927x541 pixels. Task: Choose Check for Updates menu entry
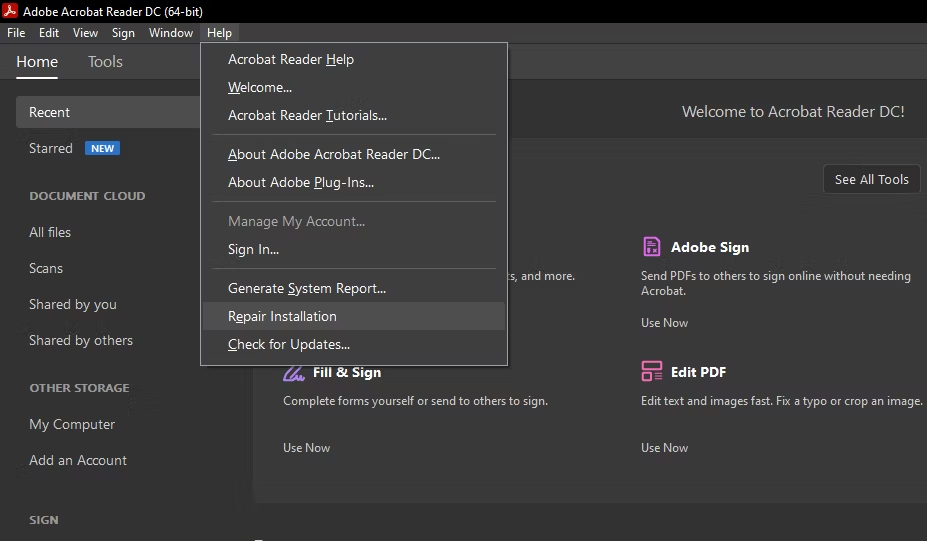coord(289,345)
